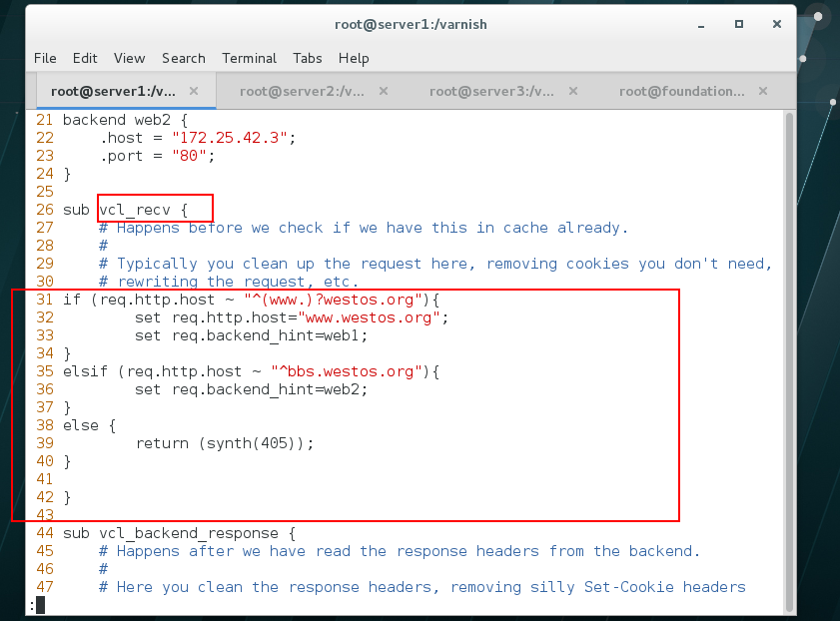Viewport: 840px width, 621px height.
Task: Close the root@server3 tab
Action: click(x=573, y=91)
